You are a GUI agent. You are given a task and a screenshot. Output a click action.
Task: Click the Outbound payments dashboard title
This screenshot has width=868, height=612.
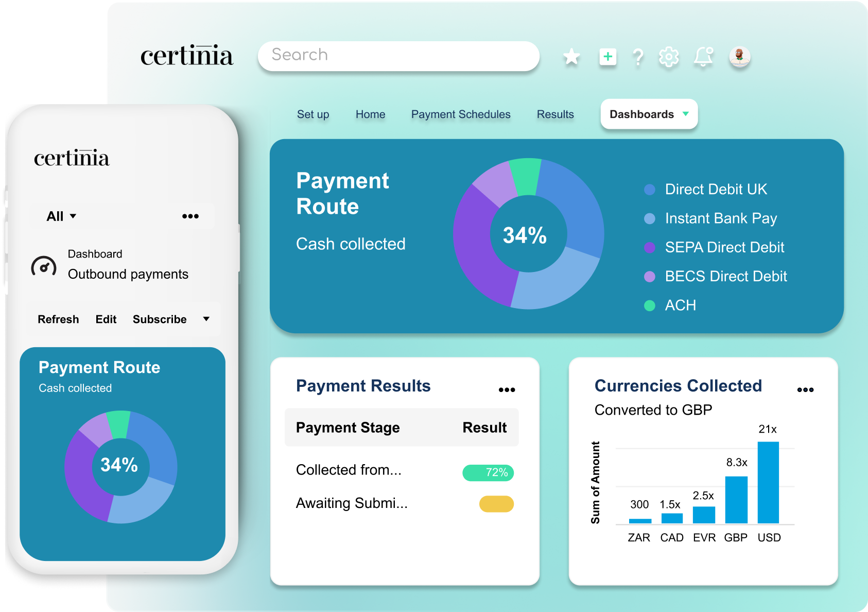coord(128,274)
